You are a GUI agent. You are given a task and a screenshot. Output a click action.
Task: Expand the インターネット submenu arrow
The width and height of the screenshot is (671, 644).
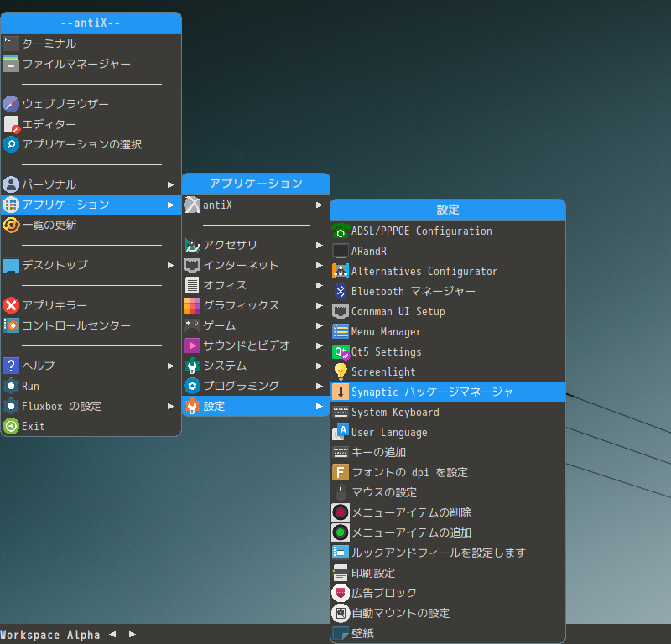[x=320, y=265]
